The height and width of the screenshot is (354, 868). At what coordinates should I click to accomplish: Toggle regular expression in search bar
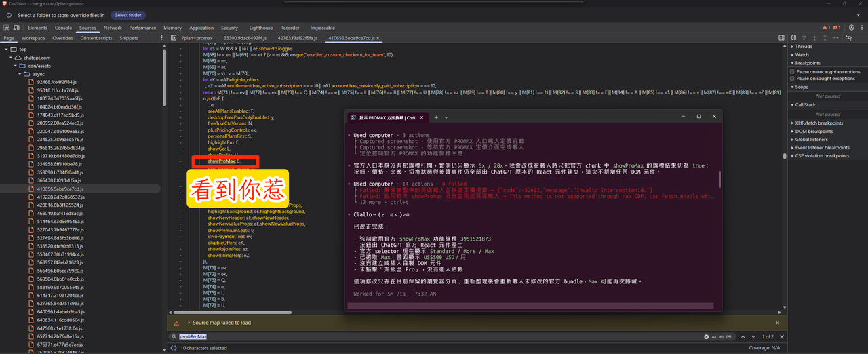[x=729, y=336]
